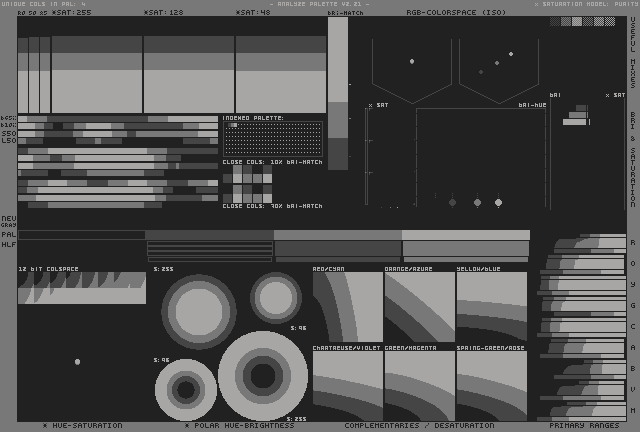Viewport: 640px width, 432px height.
Task: Click the indexed palette dot grid
Action: coord(273,139)
